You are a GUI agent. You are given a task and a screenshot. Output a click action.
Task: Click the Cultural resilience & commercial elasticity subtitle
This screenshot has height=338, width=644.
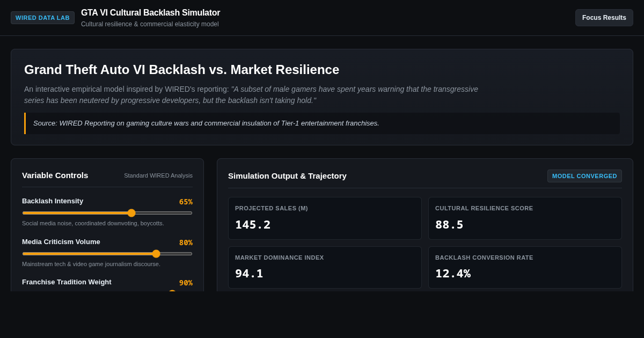click(150, 24)
